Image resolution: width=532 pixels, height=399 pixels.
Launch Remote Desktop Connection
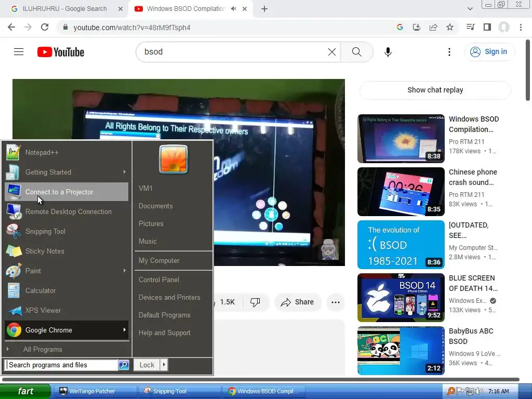pos(66,211)
